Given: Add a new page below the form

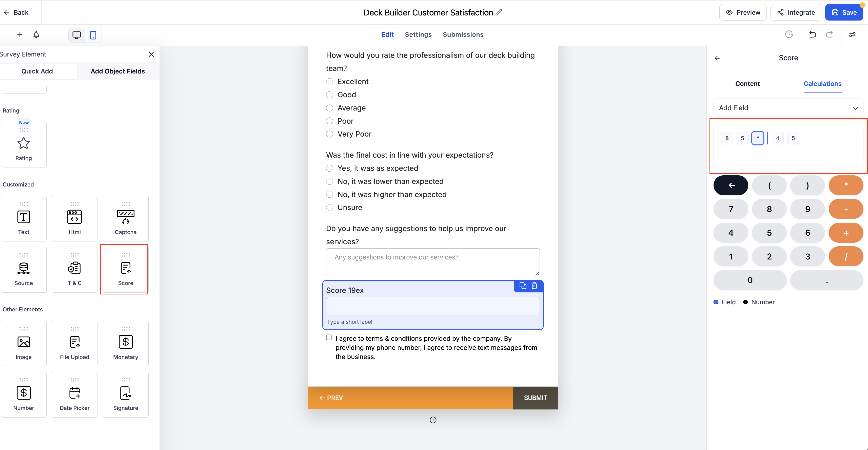Looking at the screenshot, I should (433, 420).
